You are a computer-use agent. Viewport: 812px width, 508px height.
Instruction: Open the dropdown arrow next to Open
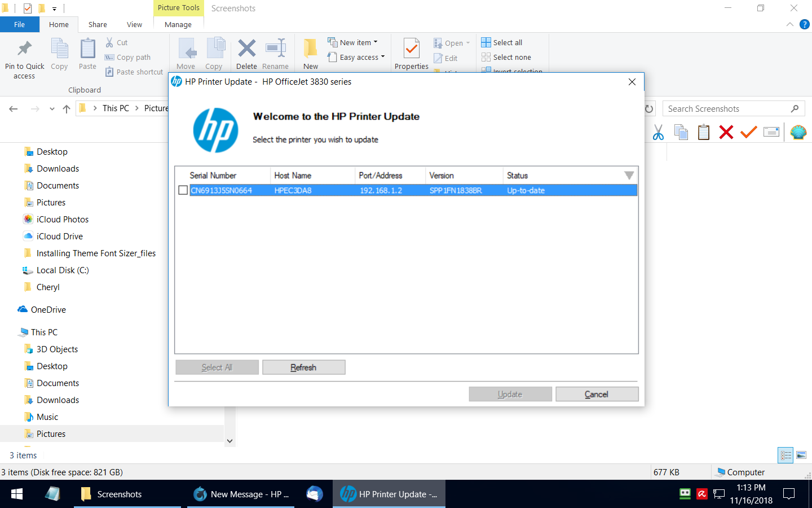[x=468, y=43]
